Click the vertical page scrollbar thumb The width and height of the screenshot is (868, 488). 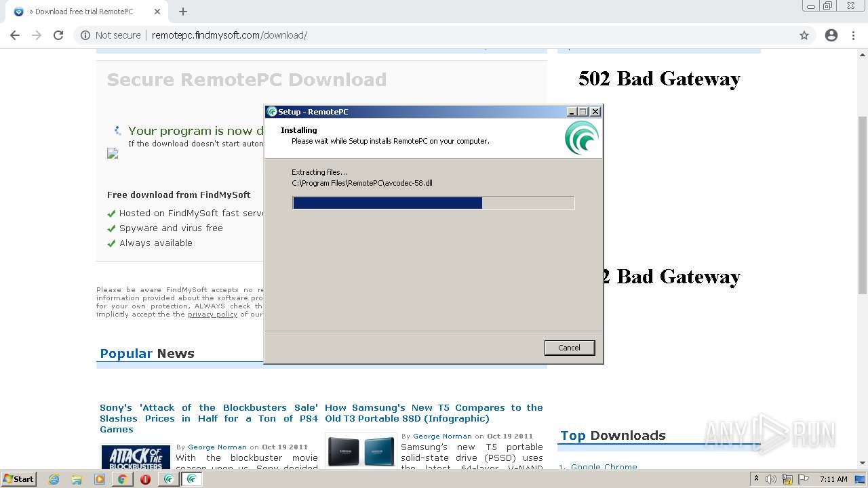point(863,205)
